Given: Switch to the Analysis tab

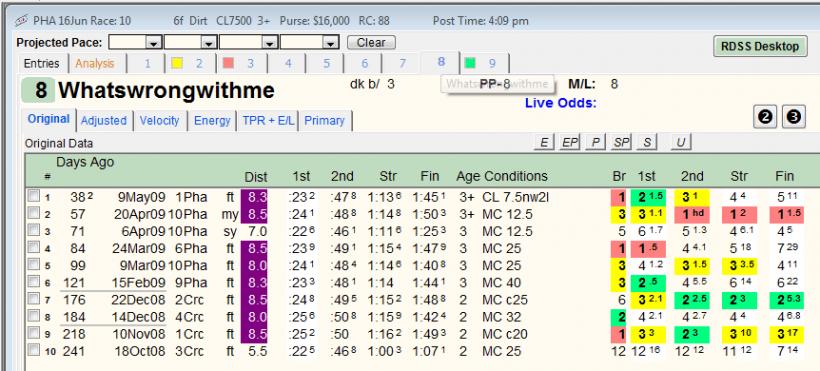Looking at the screenshot, I should tap(95, 64).
